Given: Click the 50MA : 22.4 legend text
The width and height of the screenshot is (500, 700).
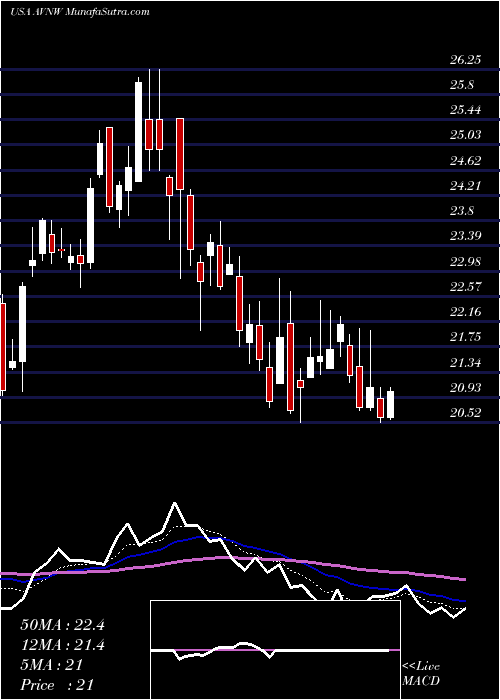Looking at the screenshot, I should pyautogui.click(x=62, y=625).
